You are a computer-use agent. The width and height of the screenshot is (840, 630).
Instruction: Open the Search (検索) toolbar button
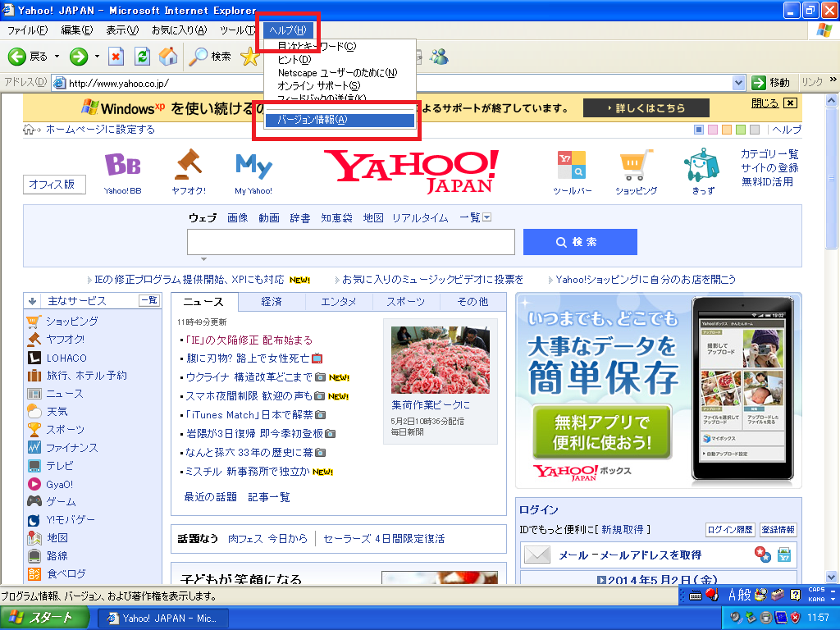click(211, 57)
